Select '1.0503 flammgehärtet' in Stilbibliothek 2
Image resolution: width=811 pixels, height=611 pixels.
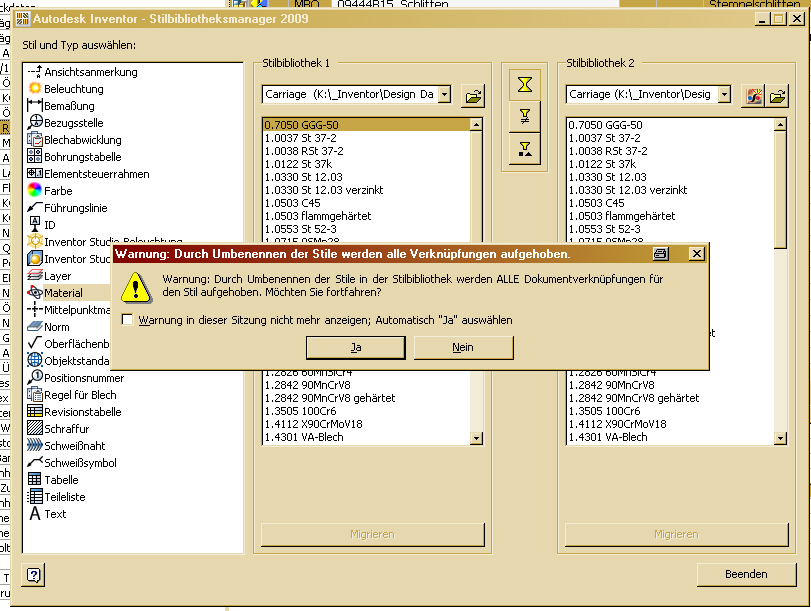(x=622, y=216)
